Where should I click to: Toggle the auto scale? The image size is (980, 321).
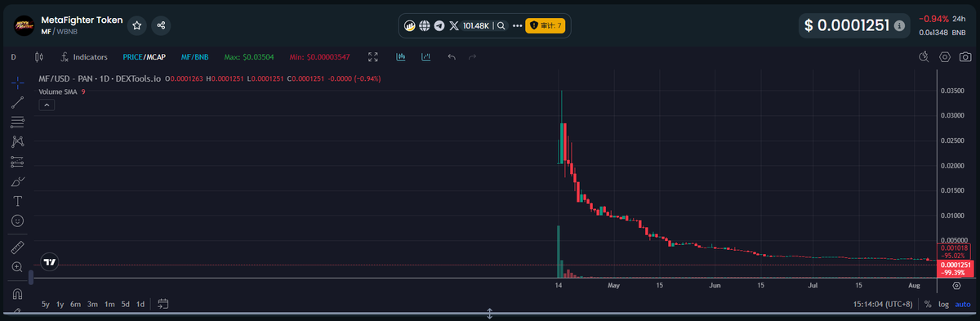(963, 304)
